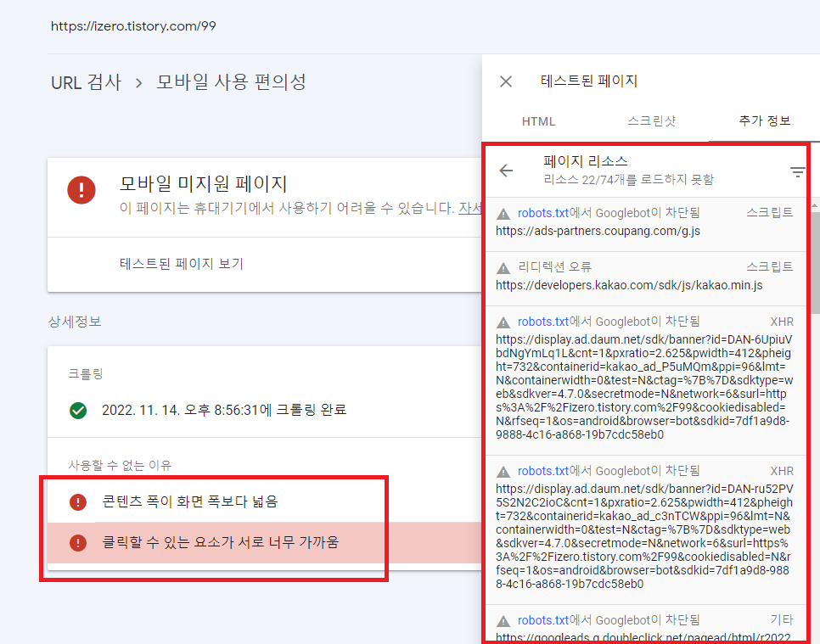The image size is (820, 644).
Task: Click the 상세정보 section heading
Action: click(x=75, y=322)
